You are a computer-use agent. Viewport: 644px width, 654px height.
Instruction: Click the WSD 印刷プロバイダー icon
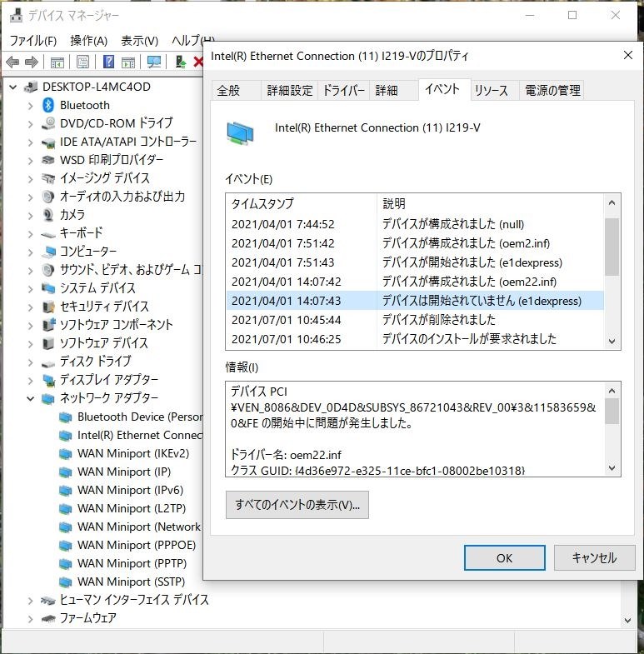tap(48, 160)
